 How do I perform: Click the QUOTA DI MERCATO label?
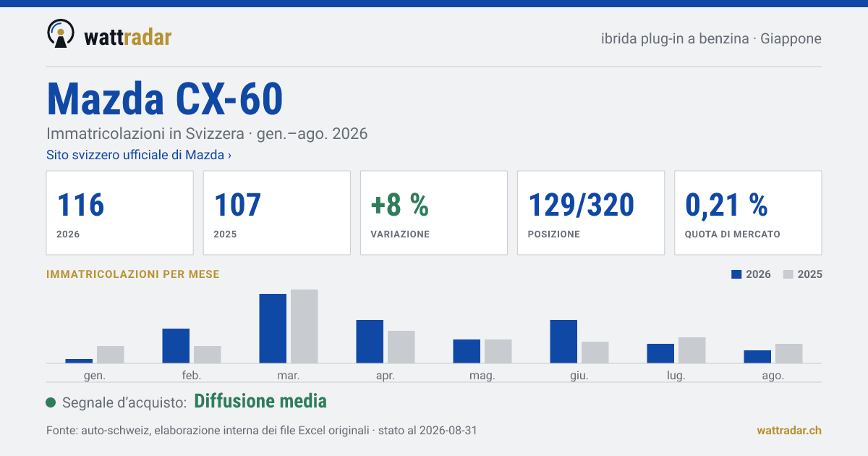[x=733, y=235]
